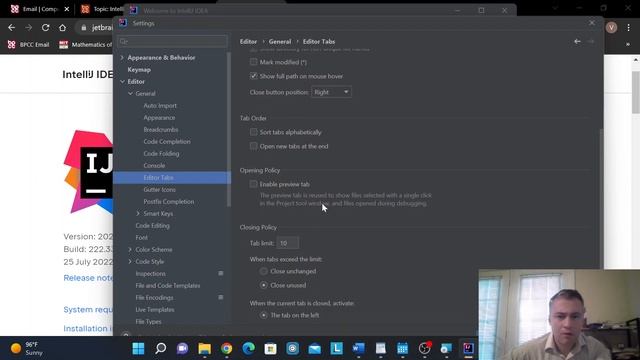Expand Color Scheme node
The width and height of the screenshot is (640, 360).
[130, 249]
